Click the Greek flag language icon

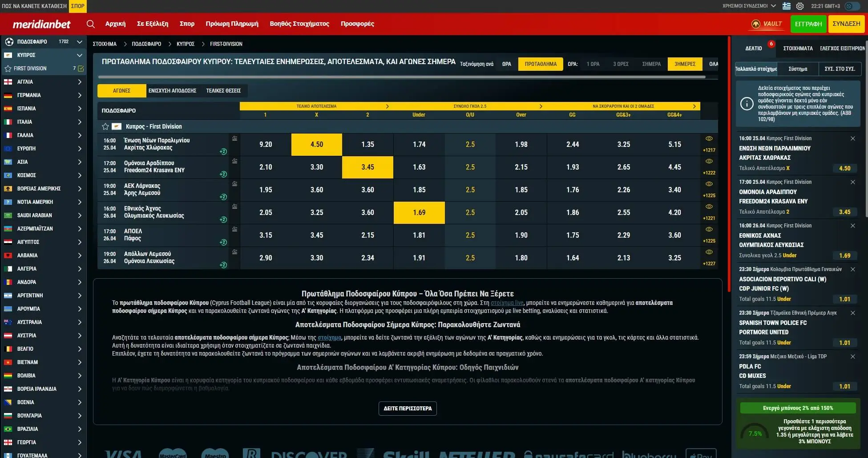787,6
